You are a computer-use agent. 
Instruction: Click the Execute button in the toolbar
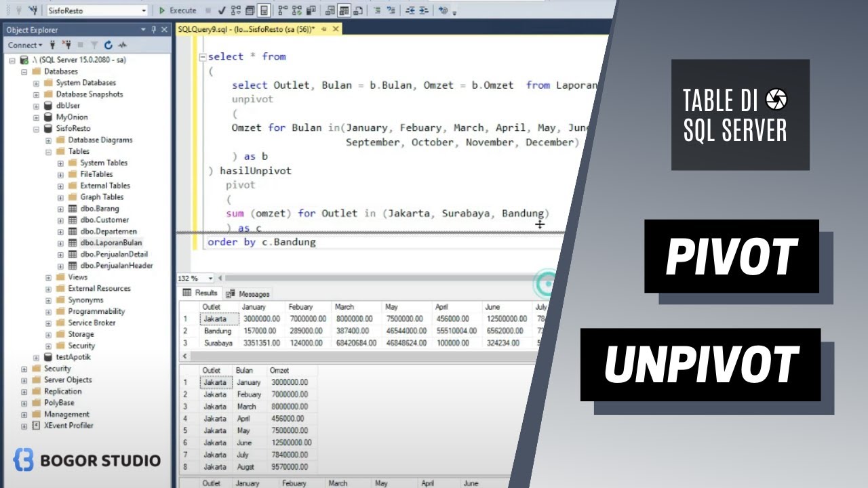click(177, 10)
